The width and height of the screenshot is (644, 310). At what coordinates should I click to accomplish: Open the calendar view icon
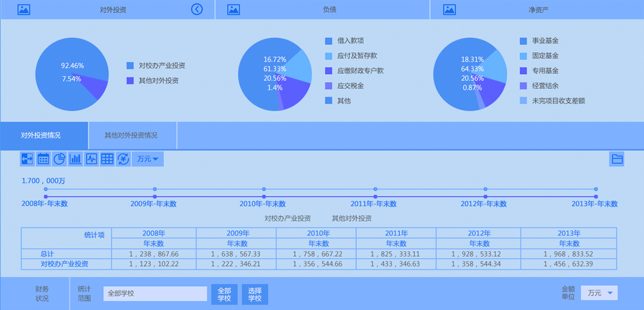tap(43, 159)
